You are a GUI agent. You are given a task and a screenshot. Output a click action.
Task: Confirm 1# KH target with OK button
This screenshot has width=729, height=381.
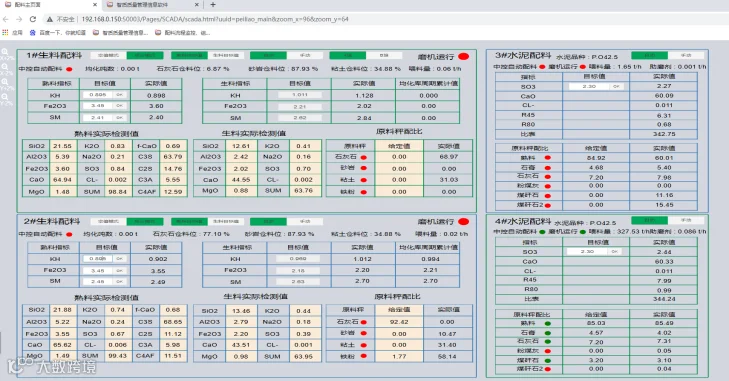click(119, 95)
